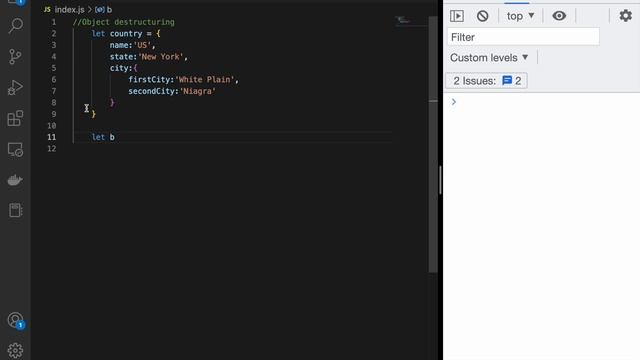Click line number 11 in gutter
Viewport: 640px width, 360px height.
tap(51, 137)
